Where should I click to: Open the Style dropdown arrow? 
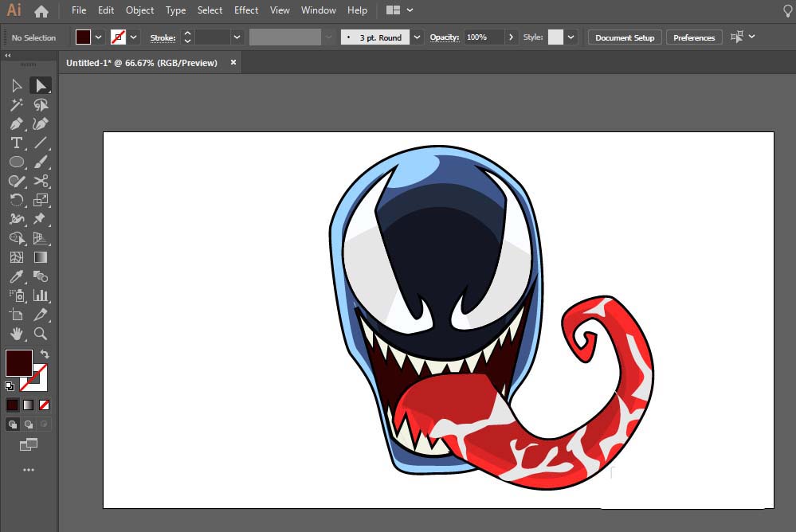tap(571, 37)
